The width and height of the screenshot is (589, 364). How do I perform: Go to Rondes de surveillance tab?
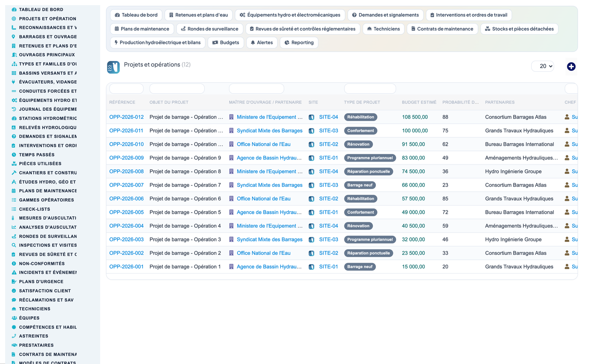tap(210, 29)
